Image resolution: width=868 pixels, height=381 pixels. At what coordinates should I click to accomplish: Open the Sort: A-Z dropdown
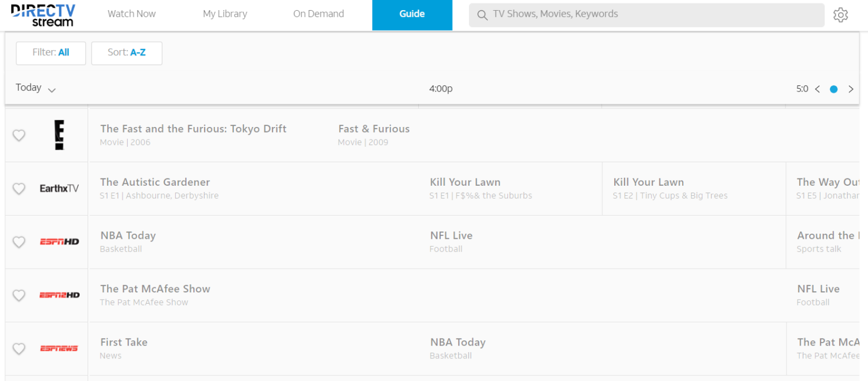coord(127,53)
